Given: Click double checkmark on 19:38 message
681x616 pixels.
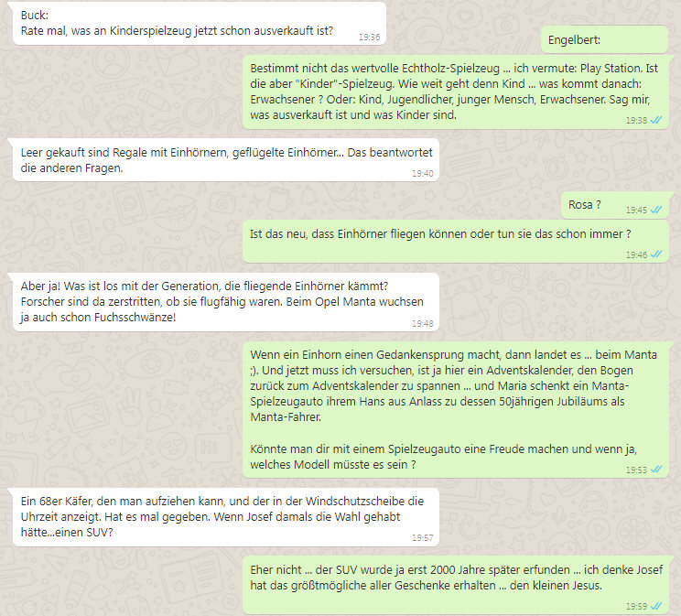Looking at the screenshot, I should (656, 120).
